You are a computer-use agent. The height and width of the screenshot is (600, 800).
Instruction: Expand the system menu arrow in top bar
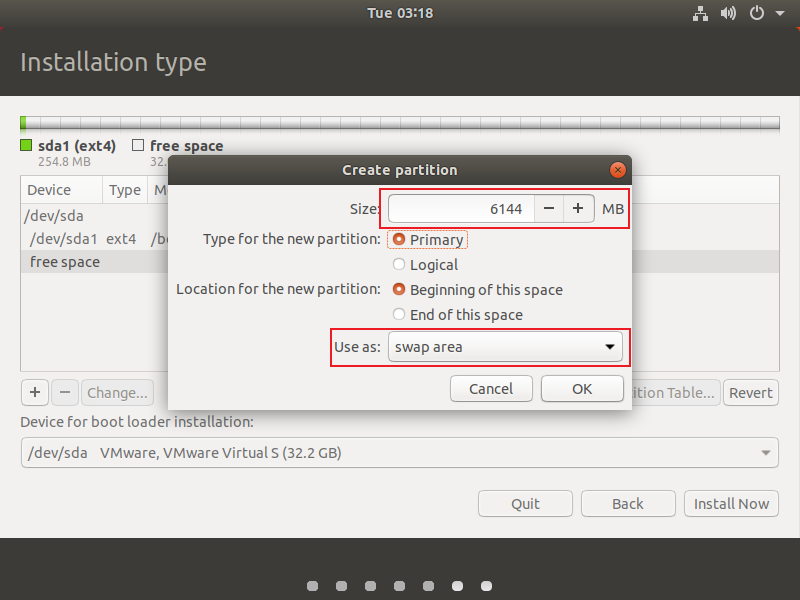click(780, 13)
